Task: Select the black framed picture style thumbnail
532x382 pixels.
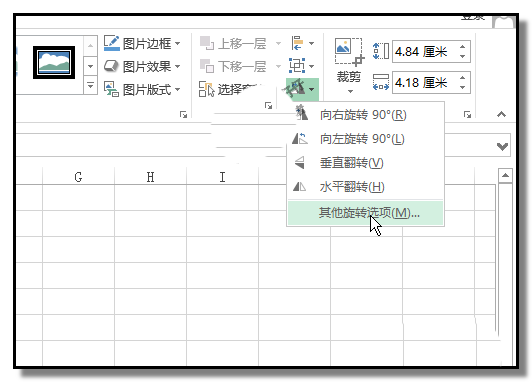Action: tap(54, 62)
